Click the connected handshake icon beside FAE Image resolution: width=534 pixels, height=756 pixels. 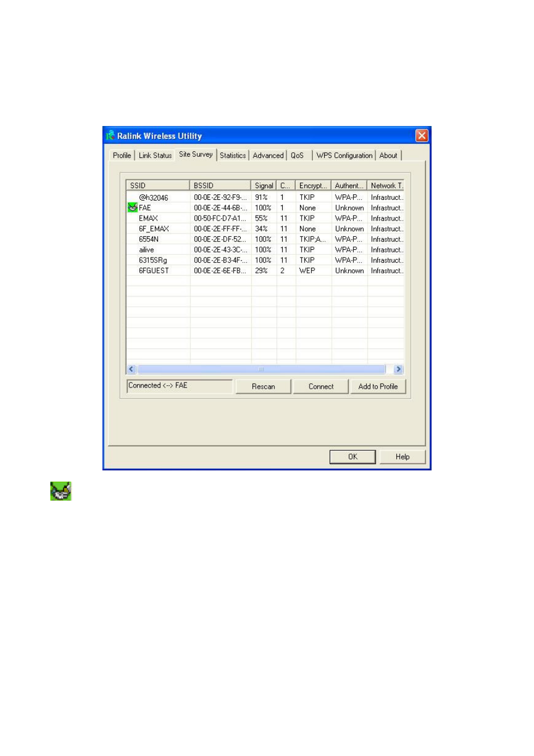tap(133, 208)
